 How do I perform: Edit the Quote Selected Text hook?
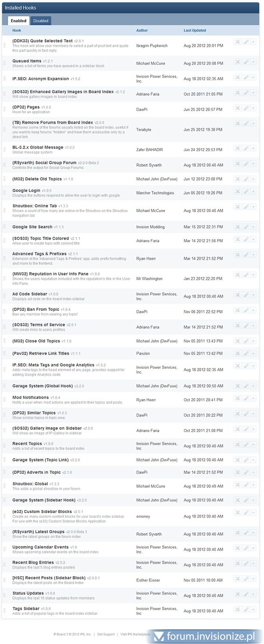click(246, 42)
